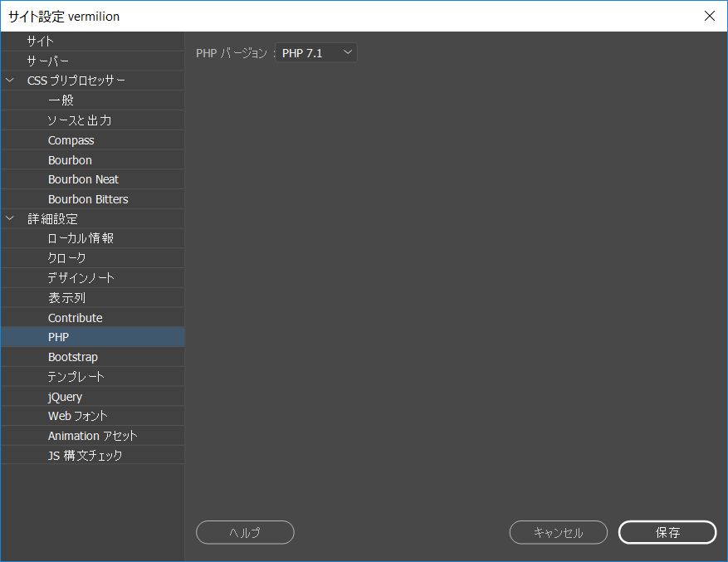This screenshot has width=728, height=562.
Task: Open the デザインノート settings
Action: (81, 277)
